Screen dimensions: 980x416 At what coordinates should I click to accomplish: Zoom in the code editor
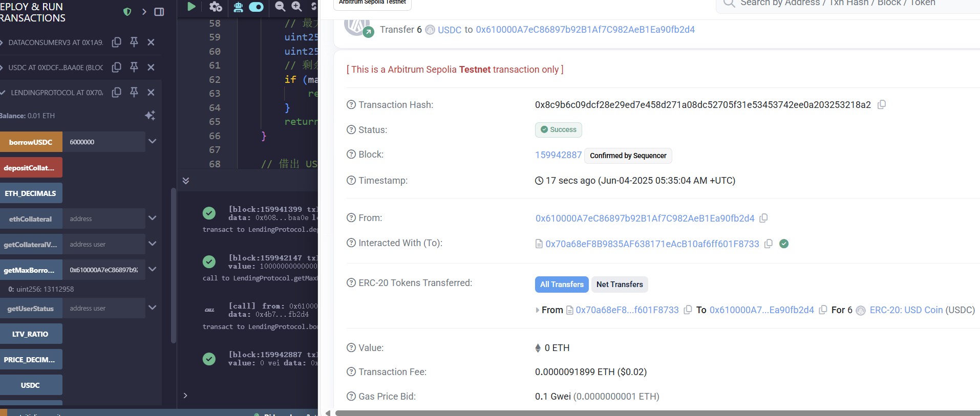(297, 7)
